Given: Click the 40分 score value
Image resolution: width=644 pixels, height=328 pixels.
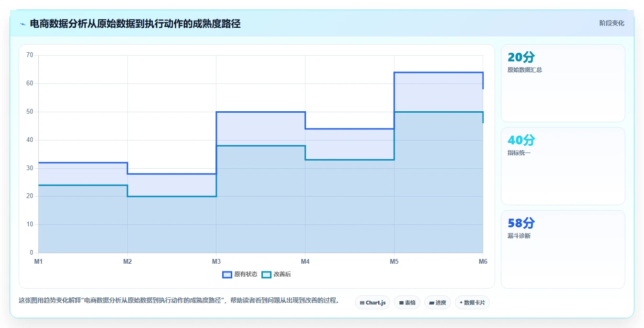Looking at the screenshot, I should [521, 141].
